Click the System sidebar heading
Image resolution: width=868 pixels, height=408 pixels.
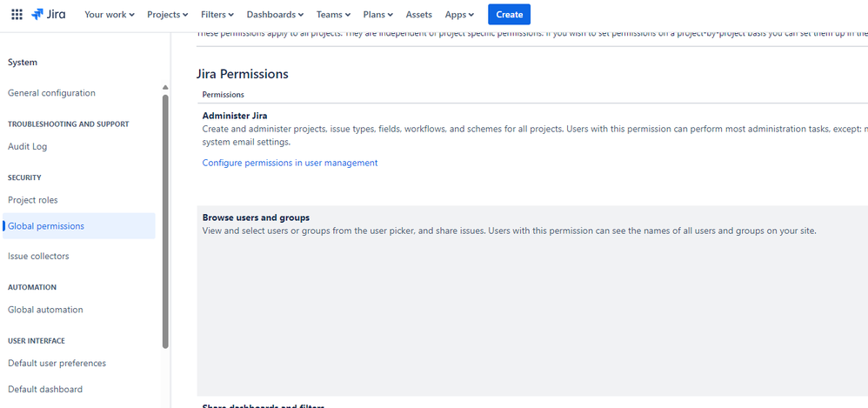23,63
